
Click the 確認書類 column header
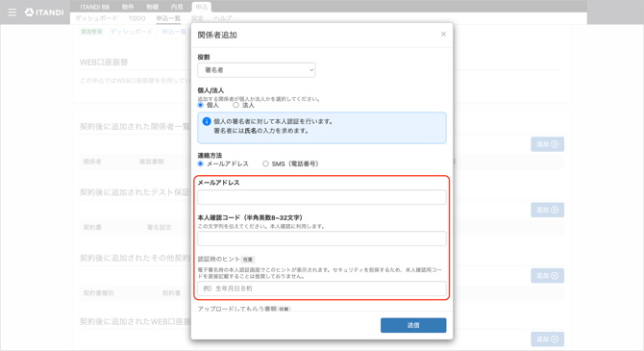click(152, 162)
